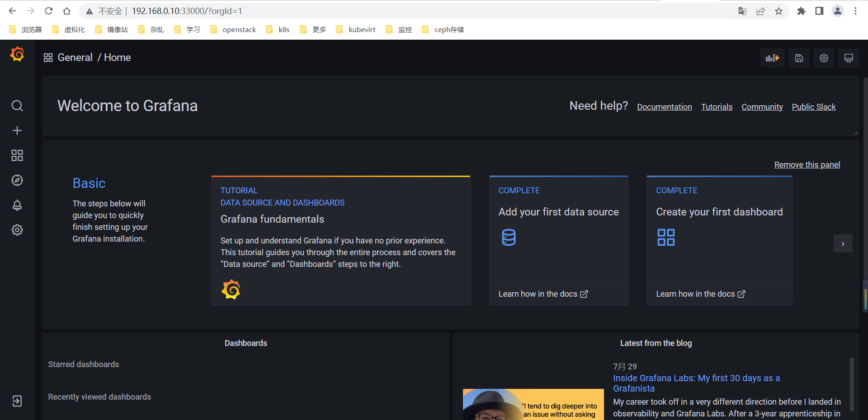Open the ceph存储 bookmark folder
The image size is (868, 420).
point(443,30)
